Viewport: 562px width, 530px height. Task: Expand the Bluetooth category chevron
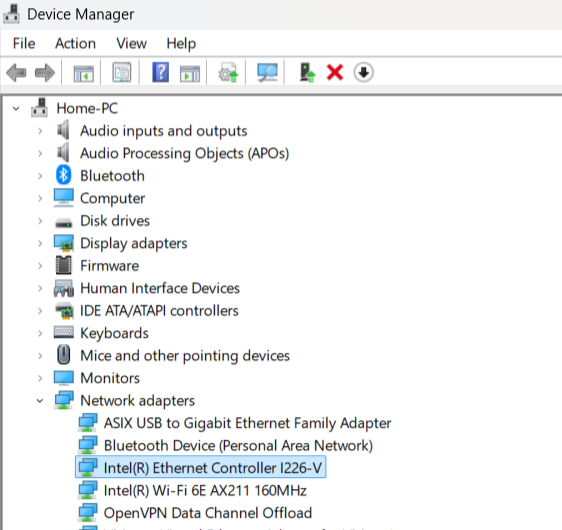(40, 176)
